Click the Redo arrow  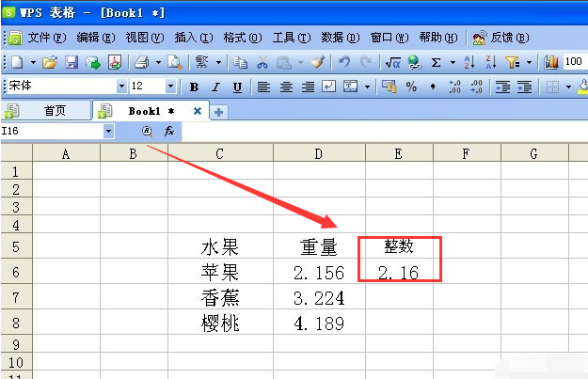pos(366,62)
